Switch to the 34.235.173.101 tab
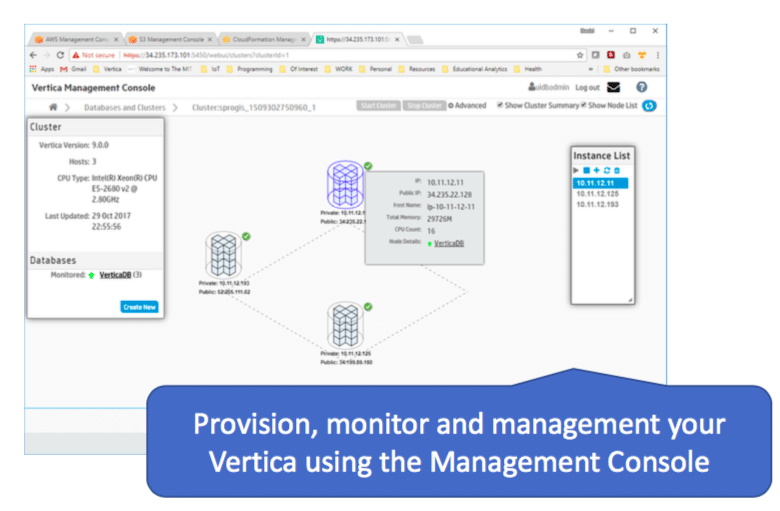 point(358,39)
